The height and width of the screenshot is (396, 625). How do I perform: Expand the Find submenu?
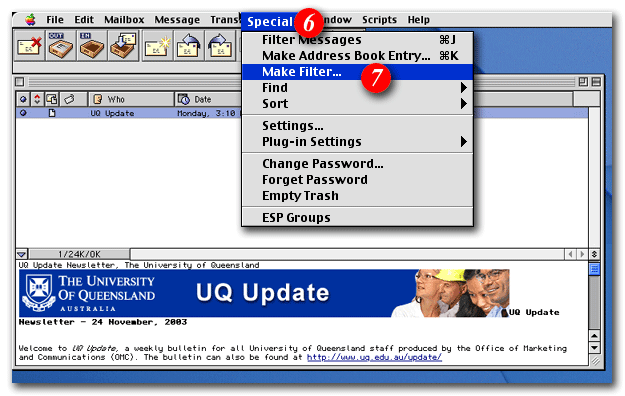coord(464,87)
